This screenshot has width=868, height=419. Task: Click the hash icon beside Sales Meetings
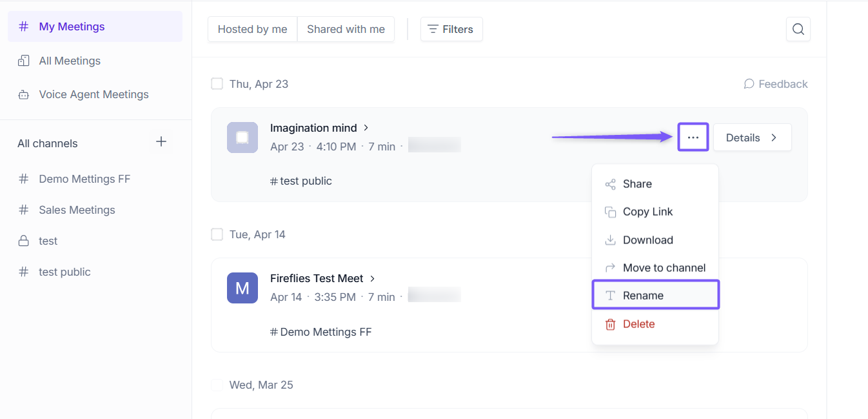(24, 210)
